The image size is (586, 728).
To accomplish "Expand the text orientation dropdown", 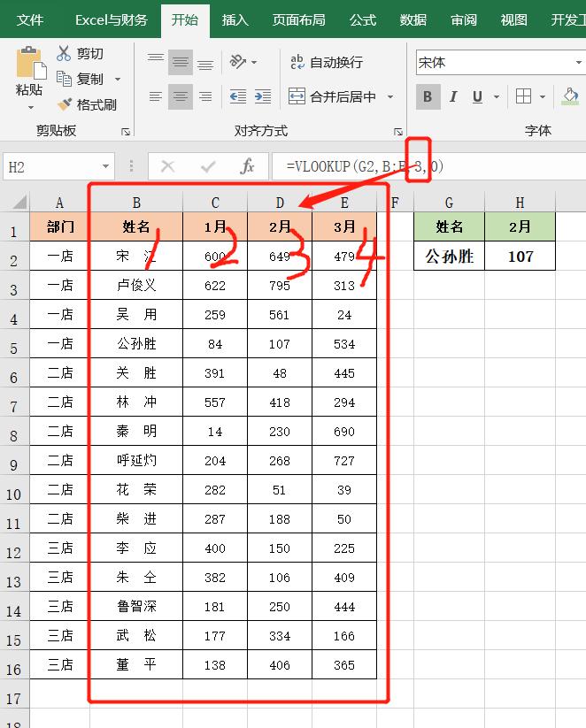I will pyautogui.click(x=254, y=62).
